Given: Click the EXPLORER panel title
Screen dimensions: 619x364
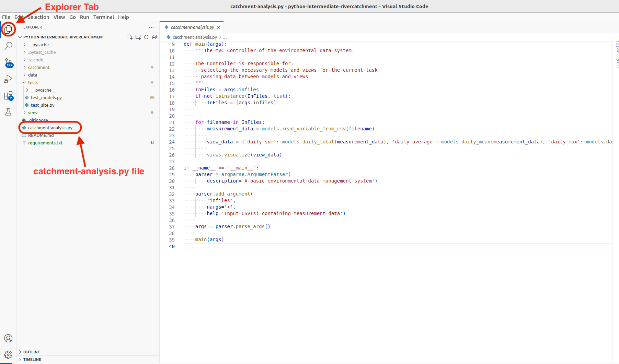Looking at the screenshot, I should click(x=33, y=27).
